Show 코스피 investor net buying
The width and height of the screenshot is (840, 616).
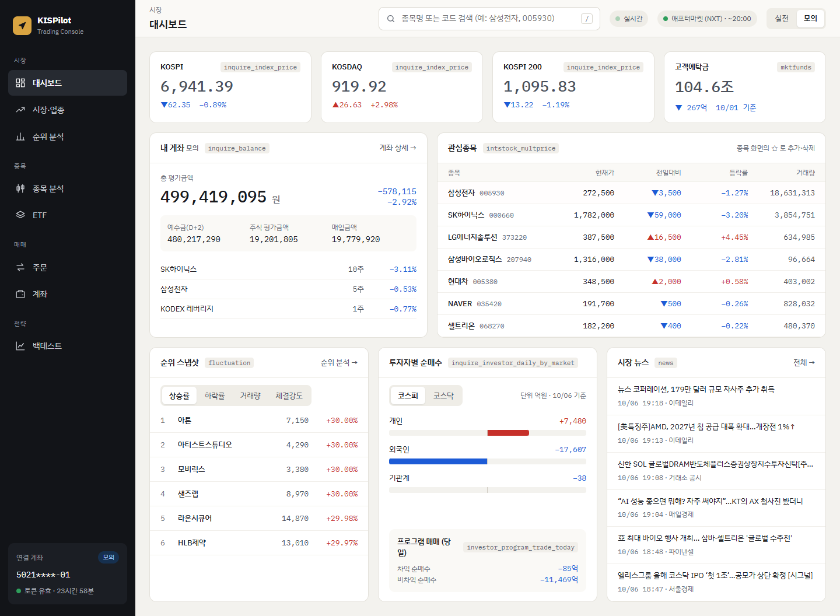click(408, 395)
